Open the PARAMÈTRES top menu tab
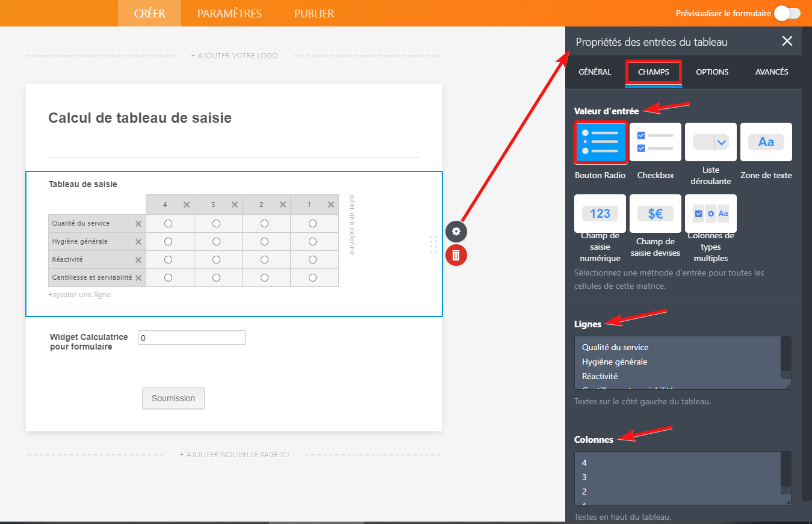 click(x=229, y=13)
